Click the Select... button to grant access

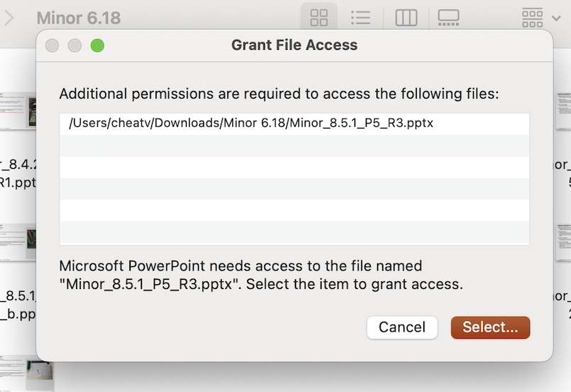490,327
